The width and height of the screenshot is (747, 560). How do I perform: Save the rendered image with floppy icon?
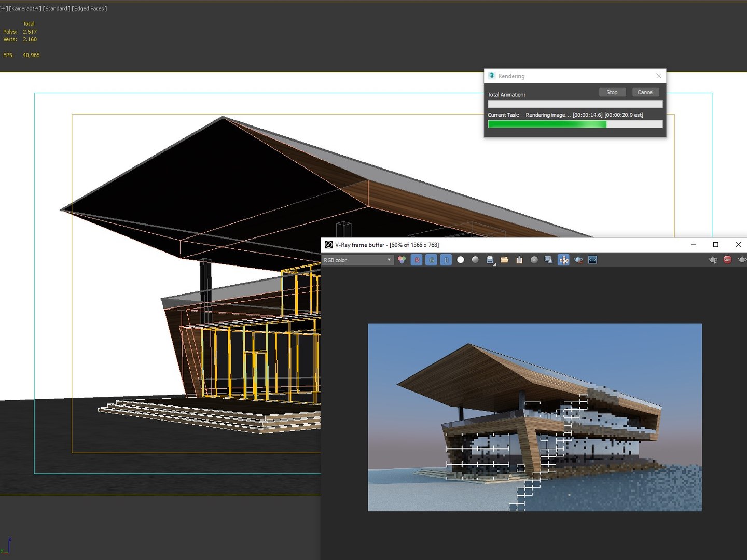(490, 260)
